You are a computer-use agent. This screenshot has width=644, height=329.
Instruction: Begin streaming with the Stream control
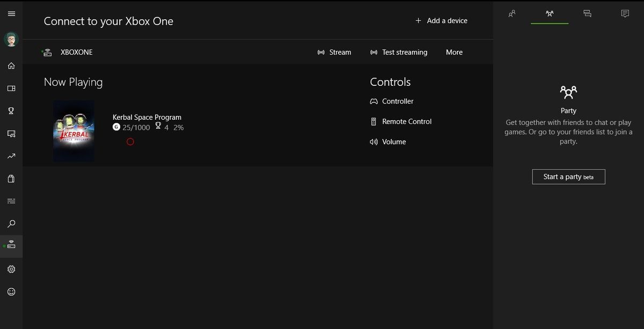coord(334,52)
